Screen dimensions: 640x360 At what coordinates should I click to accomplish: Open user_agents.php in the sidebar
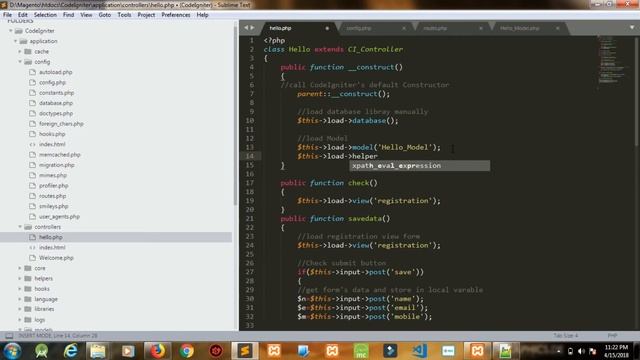tap(59, 217)
